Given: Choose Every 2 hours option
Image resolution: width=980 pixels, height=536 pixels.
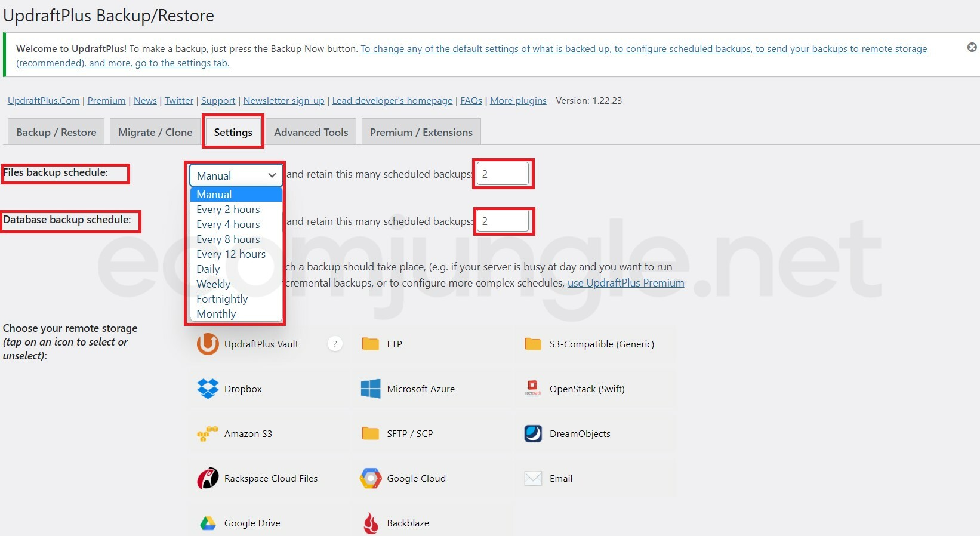Looking at the screenshot, I should click(x=236, y=210).
